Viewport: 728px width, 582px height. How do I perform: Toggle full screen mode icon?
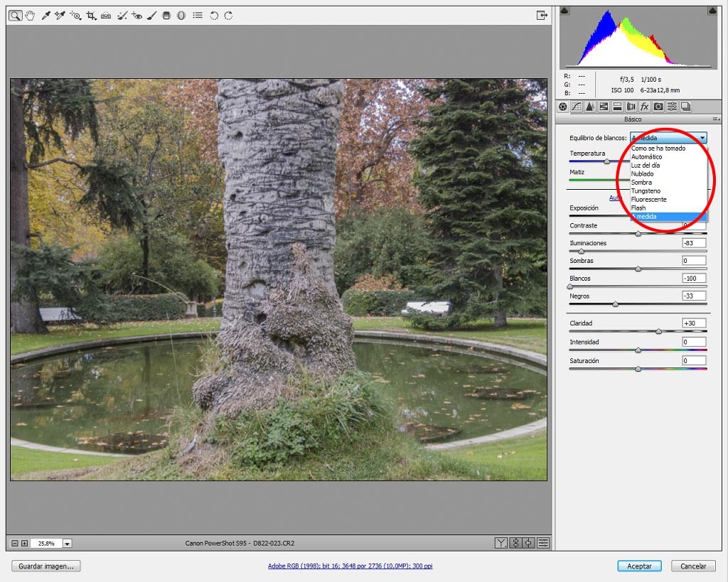pyautogui.click(x=542, y=16)
